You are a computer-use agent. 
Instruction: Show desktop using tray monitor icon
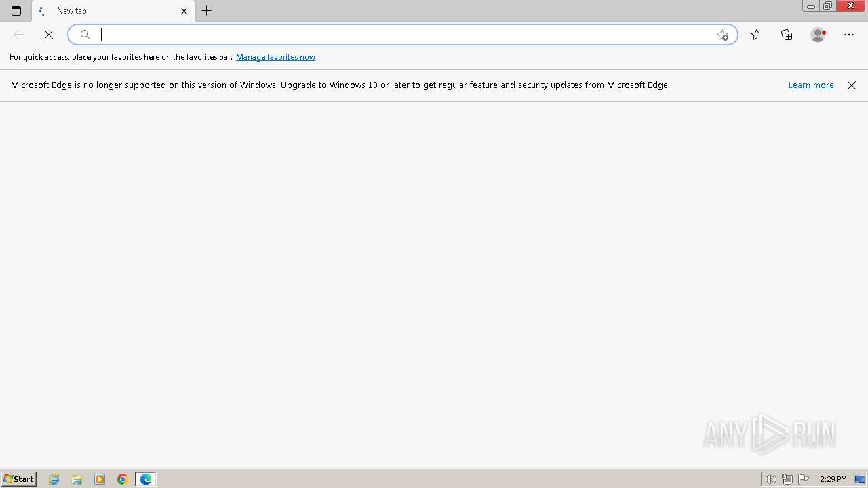coord(860,479)
